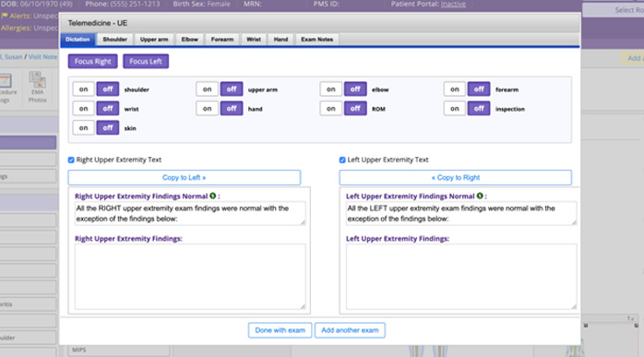Click Add another exam button
Viewport: 644px width, 357px height.
click(x=350, y=330)
